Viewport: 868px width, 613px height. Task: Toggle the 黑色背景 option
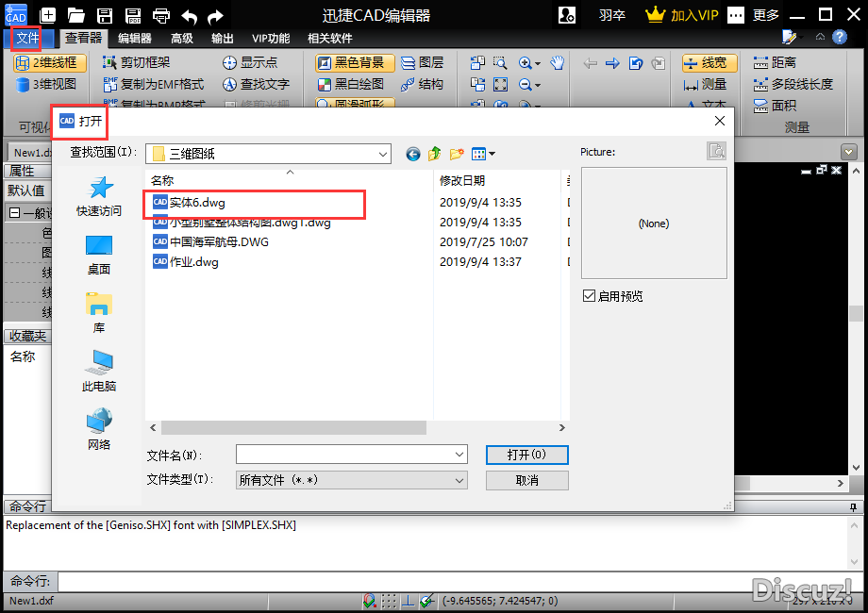[x=351, y=63]
